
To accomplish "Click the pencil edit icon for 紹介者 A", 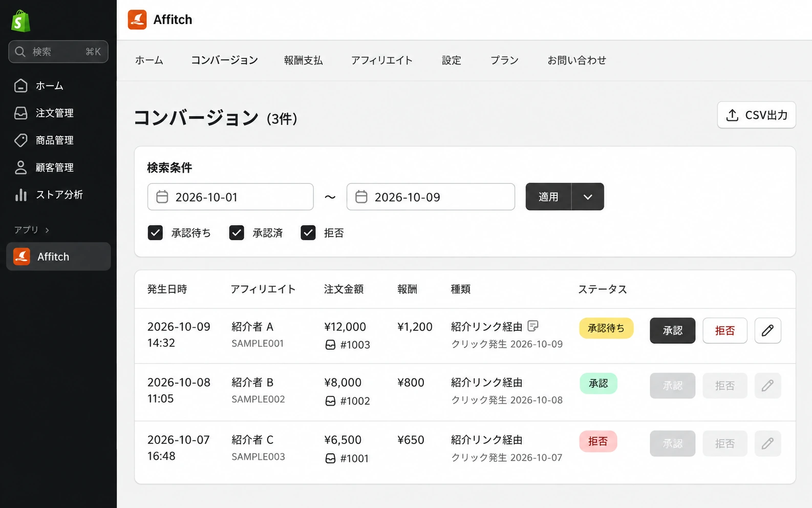I will [x=767, y=330].
